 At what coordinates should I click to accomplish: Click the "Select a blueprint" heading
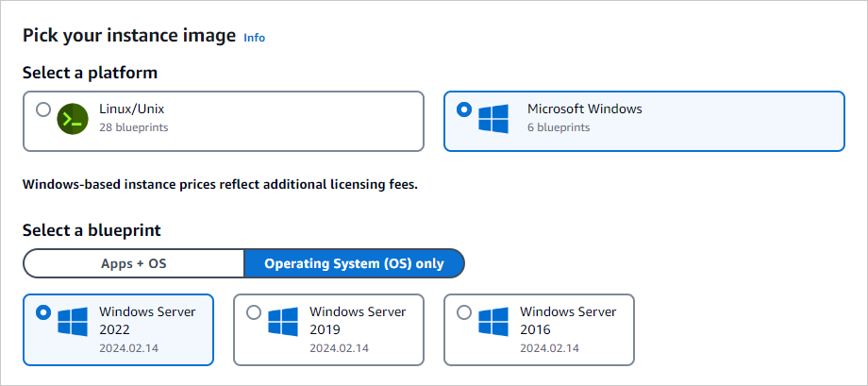pos(92,230)
